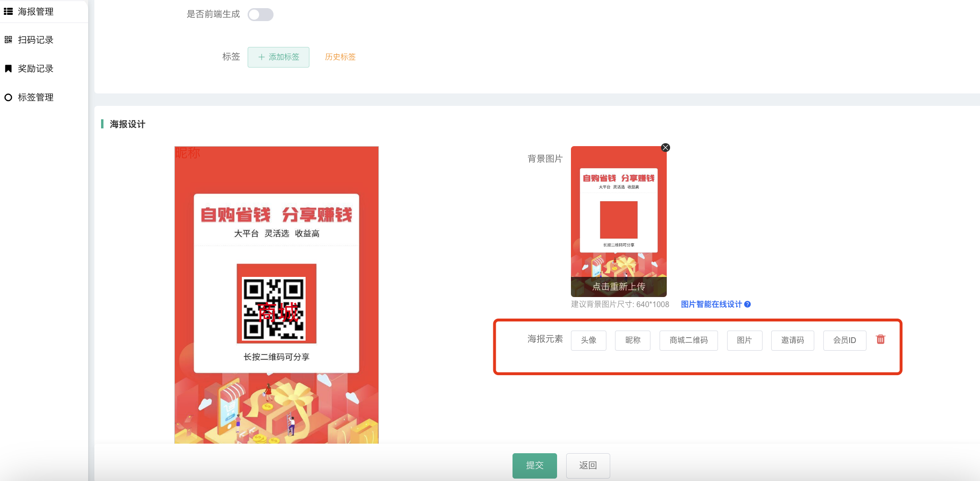
Task: Toggle the 是否前端生成 switch
Action: click(261, 14)
